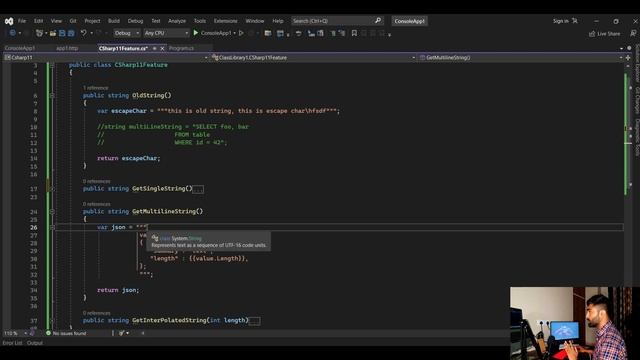Open the Edit menu
Viewport: 640px width, 360px height.
point(38,21)
